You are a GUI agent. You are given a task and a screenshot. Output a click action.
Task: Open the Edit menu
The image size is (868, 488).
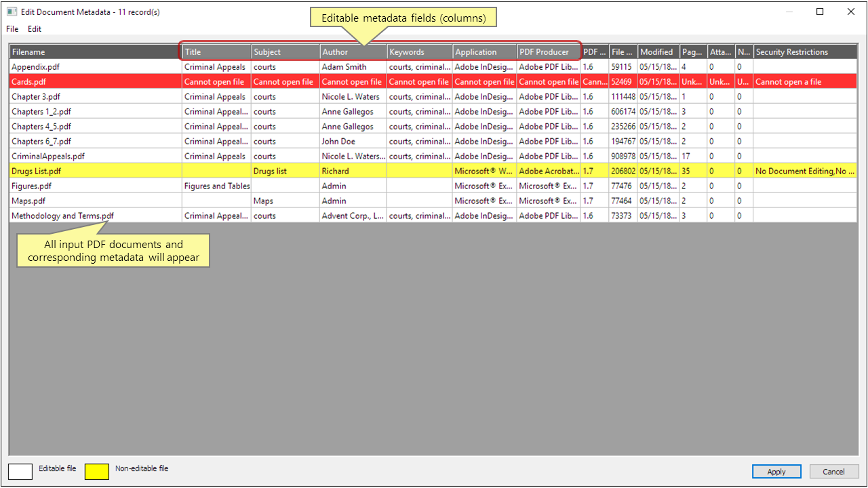(x=34, y=28)
